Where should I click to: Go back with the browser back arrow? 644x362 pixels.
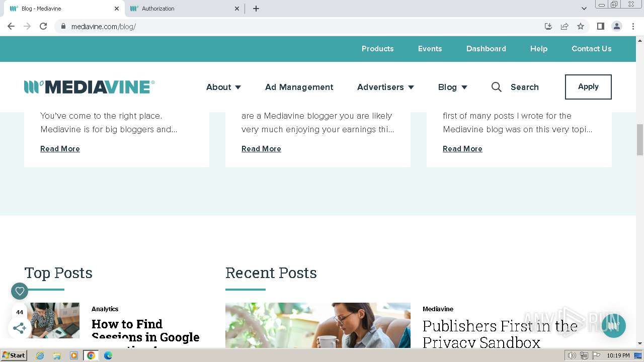tap(11, 26)
